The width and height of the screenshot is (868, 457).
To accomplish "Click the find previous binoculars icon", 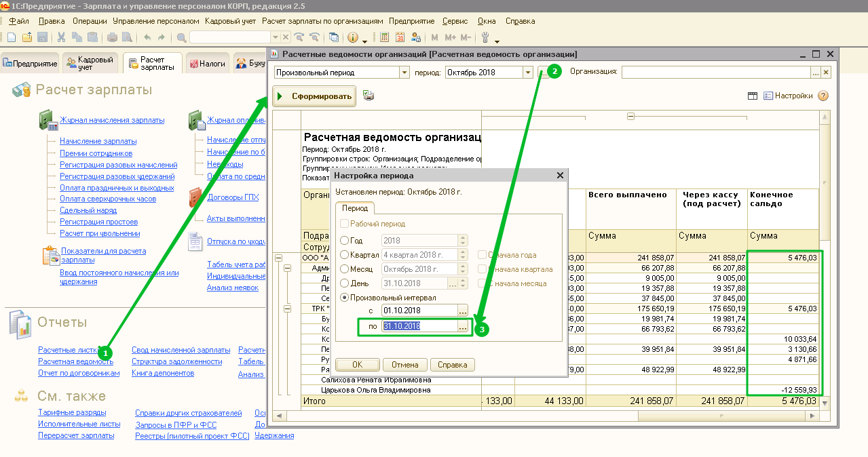I will pyautogui.click(x=314, y=37).
